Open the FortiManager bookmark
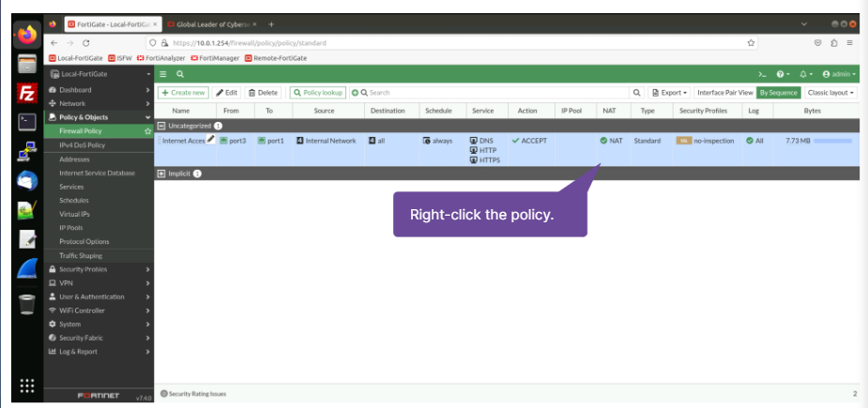The height and width of the screenshot is (408, 868). click(215, 58)
